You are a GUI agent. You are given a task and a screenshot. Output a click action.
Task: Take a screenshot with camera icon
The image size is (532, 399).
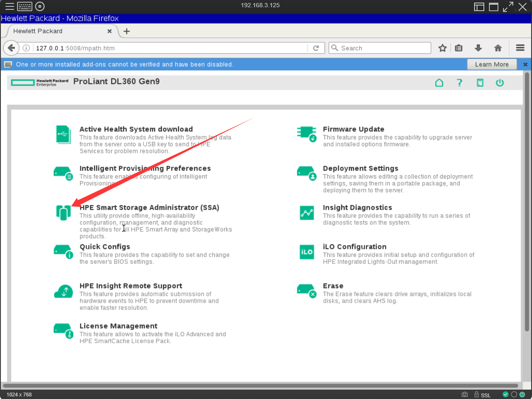click(x=465, y=394)
